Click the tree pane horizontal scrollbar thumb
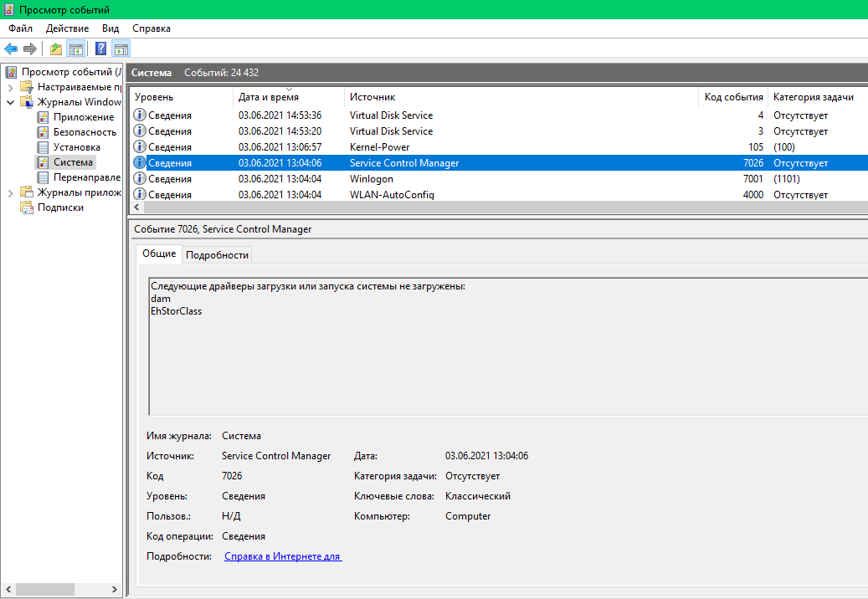 tap(44, 590)
